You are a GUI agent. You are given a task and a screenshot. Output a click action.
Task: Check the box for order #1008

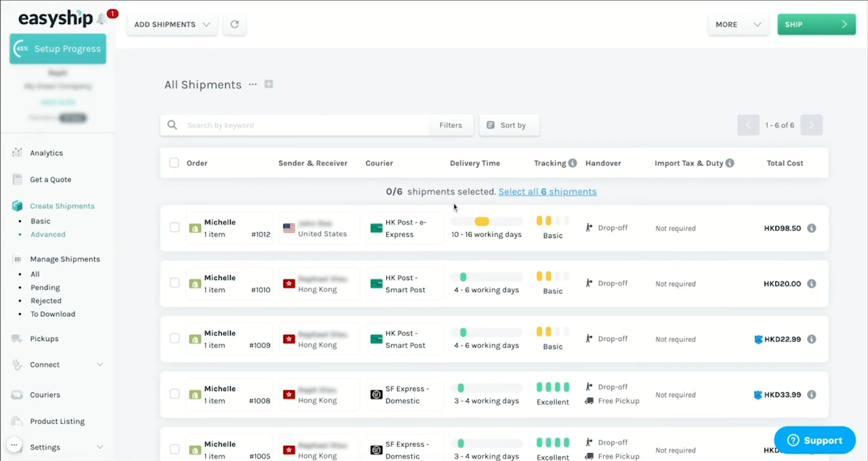click(x=174, y=394)
